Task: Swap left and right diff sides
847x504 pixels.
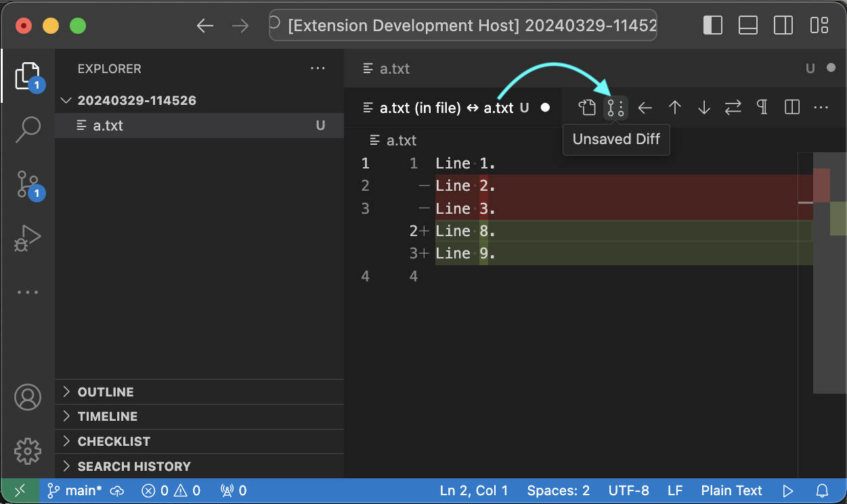Action: 733,108
